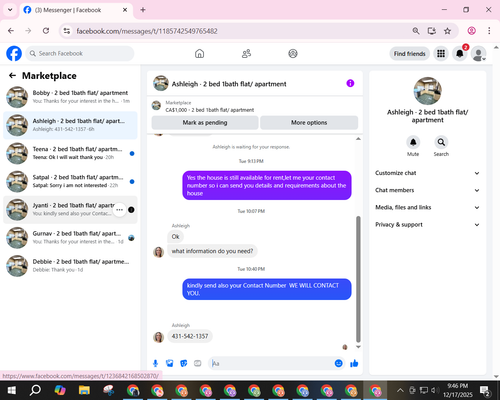This screenshot has width=500, height=400.
Task: View site information icon in address bar
Action: (67, 31)
